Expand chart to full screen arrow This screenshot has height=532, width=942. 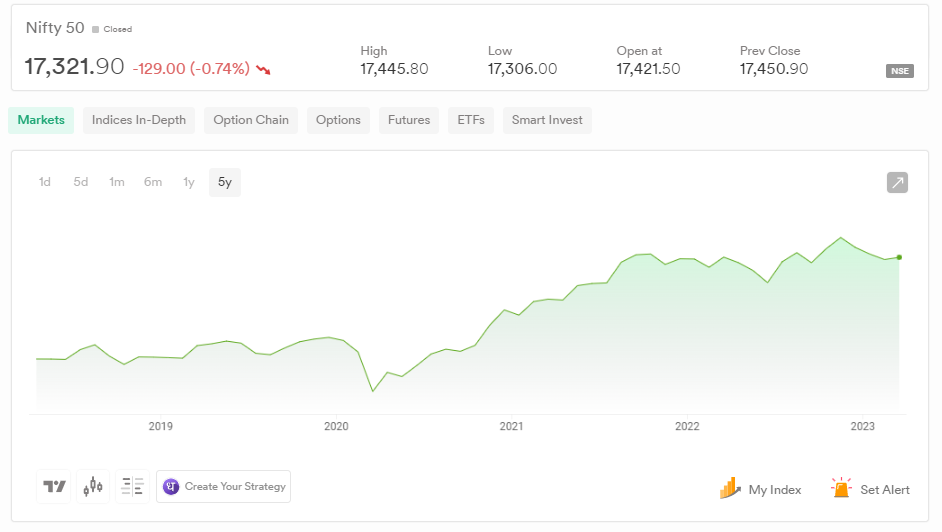(x=898, y=183)
